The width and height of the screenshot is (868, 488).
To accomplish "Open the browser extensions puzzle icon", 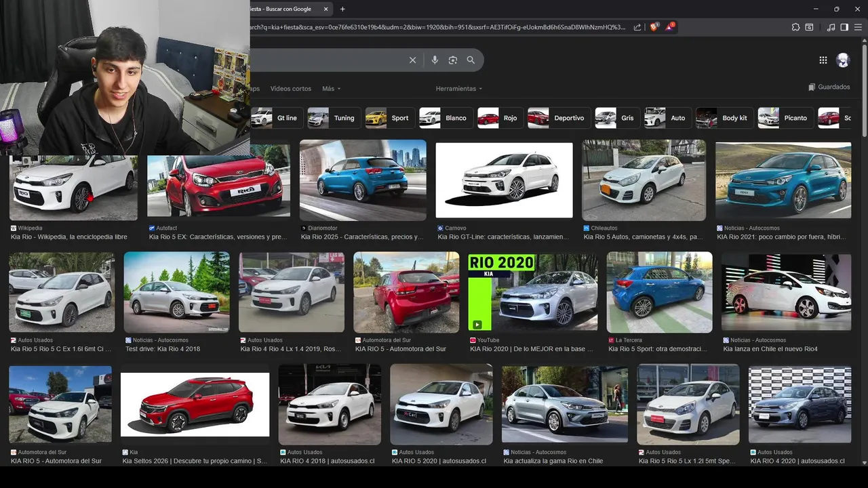I will pyautogui.click(x=795, y=27).
